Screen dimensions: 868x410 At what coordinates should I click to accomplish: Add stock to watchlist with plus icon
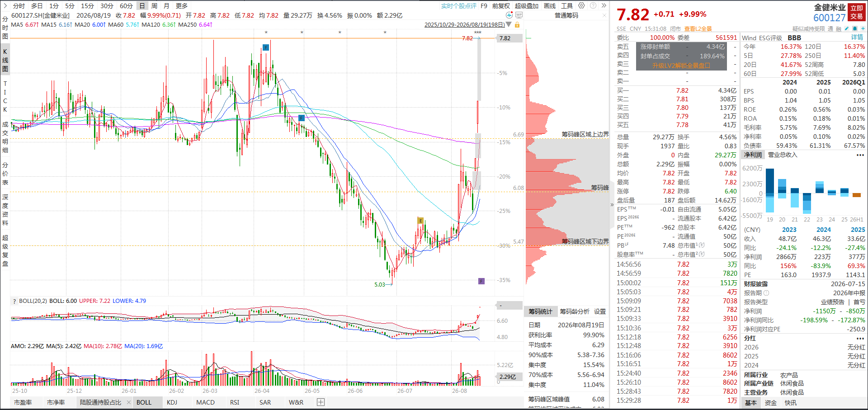pyautogui.click(x=863, y=28)
